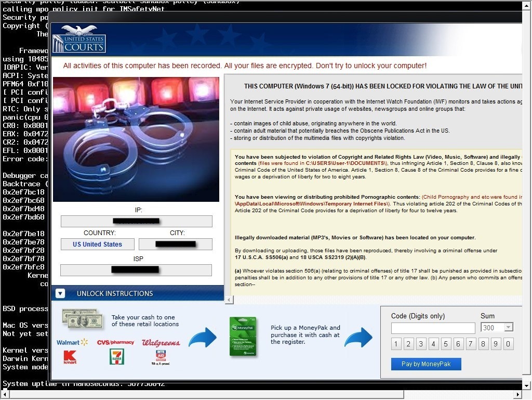This screenshot has width=532, height=400.
Task: Click the US United States country field
Action: [97, 244]
